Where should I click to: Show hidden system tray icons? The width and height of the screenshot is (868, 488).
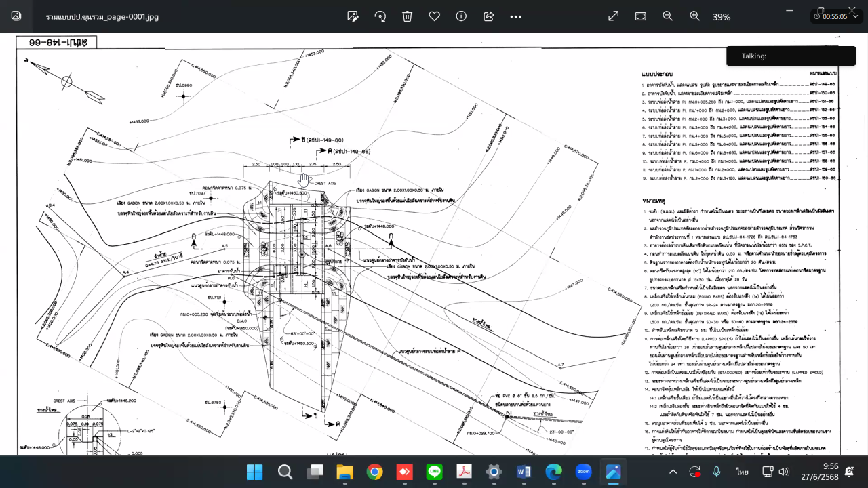coord(673,472)
